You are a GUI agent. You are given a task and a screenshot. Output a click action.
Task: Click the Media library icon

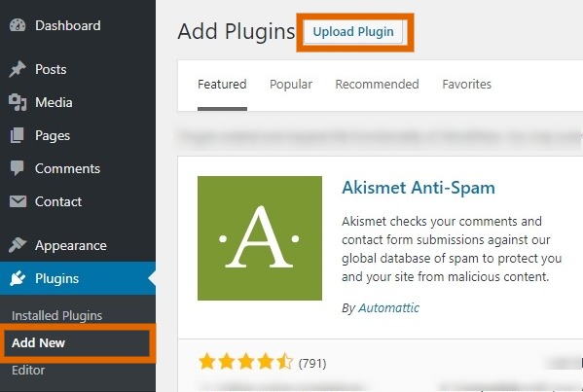[x=18, y=102]
